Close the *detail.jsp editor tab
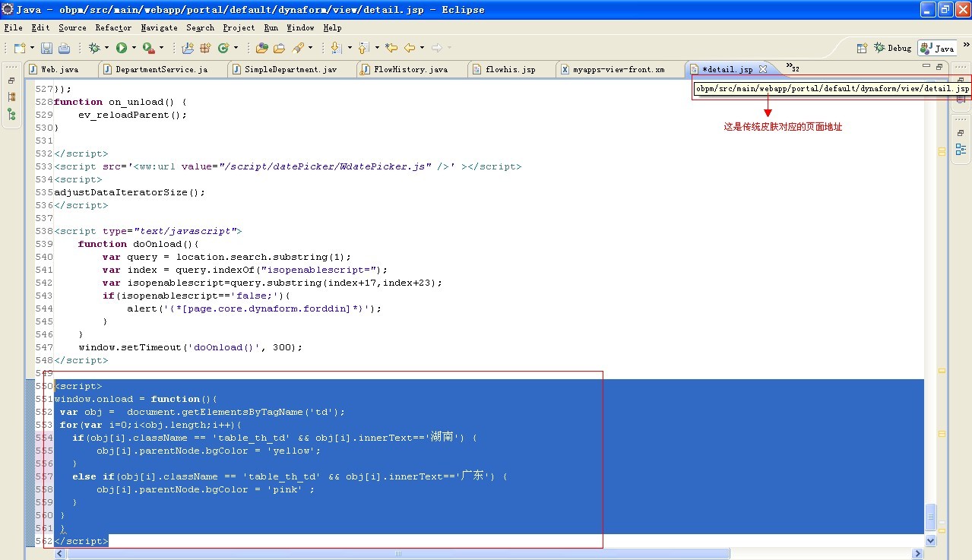 pos(763,69)
